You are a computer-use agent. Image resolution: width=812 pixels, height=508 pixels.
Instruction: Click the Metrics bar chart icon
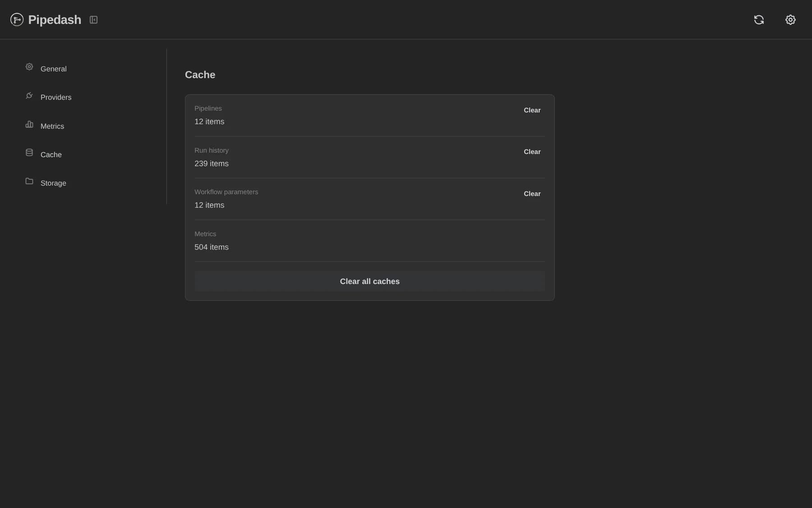pos(29,124)
